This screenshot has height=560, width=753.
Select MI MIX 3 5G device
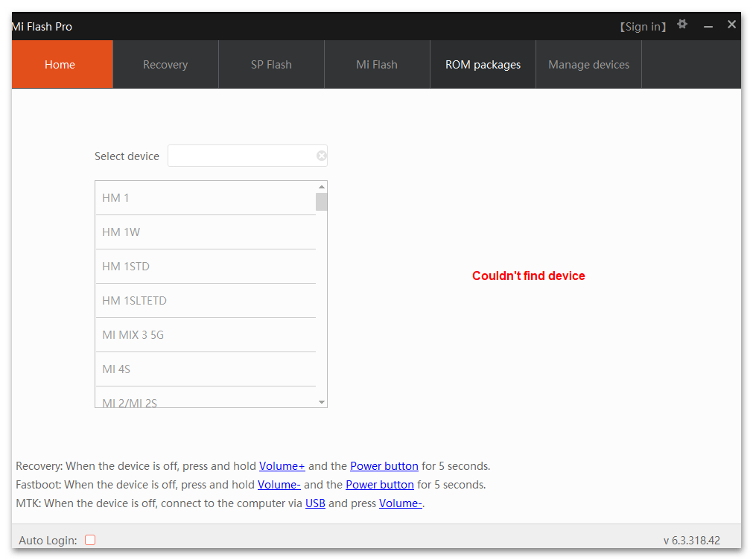pyautogui.click(x=206, y=335)
